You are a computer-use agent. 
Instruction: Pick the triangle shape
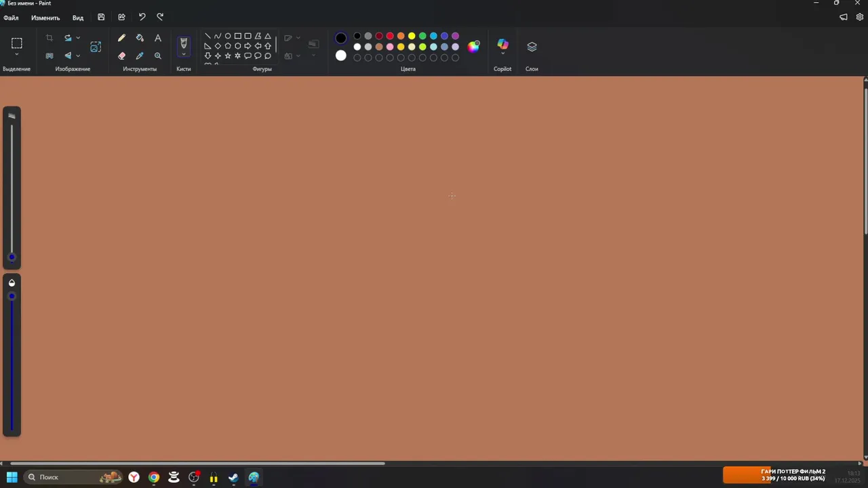(x=268, y=36)
